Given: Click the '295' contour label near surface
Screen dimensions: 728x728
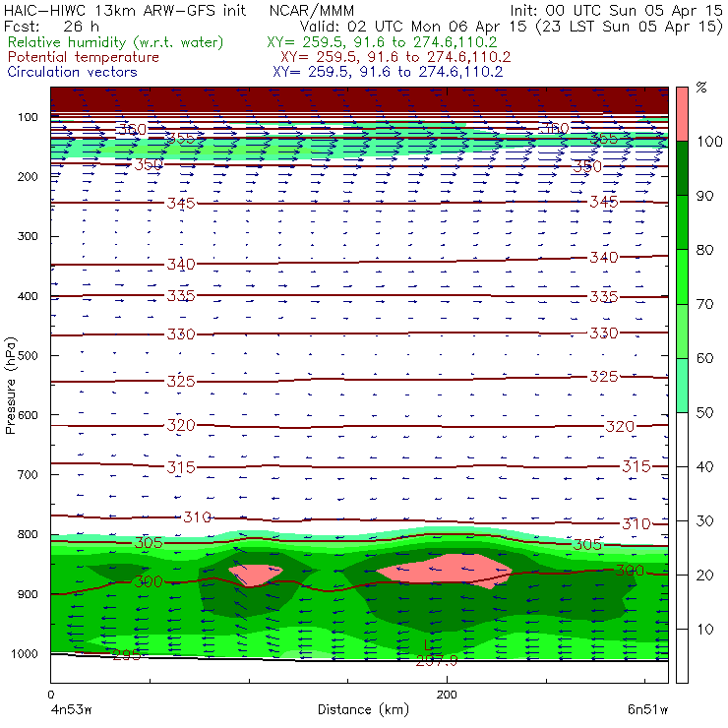Looking at the screenshot, I should point(126,654).
